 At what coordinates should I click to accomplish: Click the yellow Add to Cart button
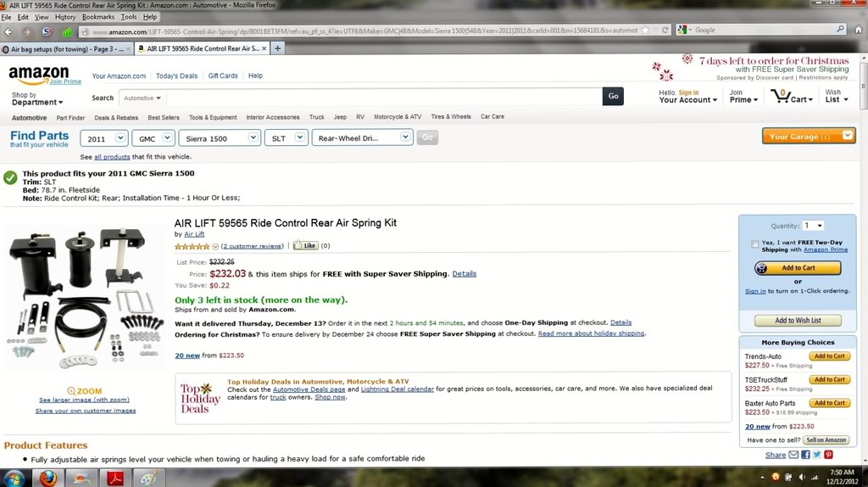point(798,268)
